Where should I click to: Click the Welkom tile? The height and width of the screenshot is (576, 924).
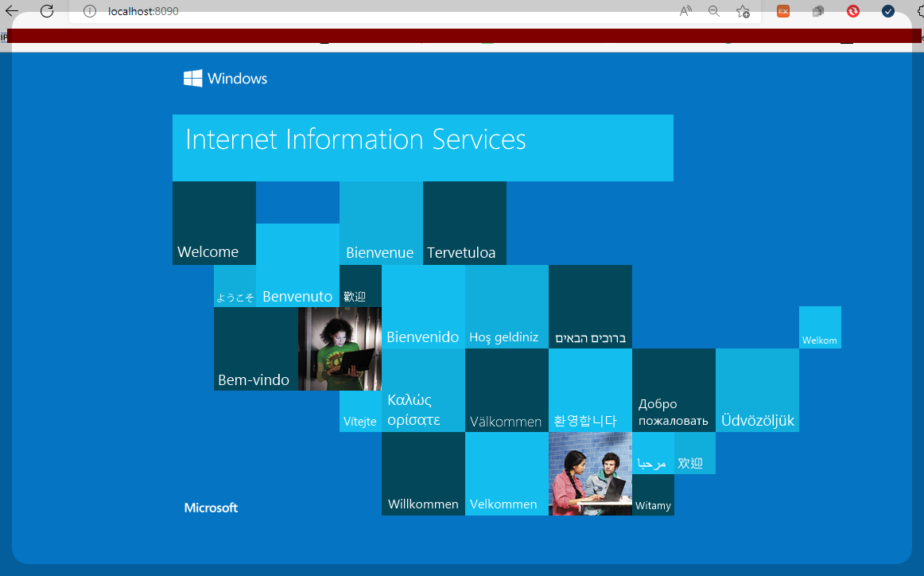click(x=820, y=327)
